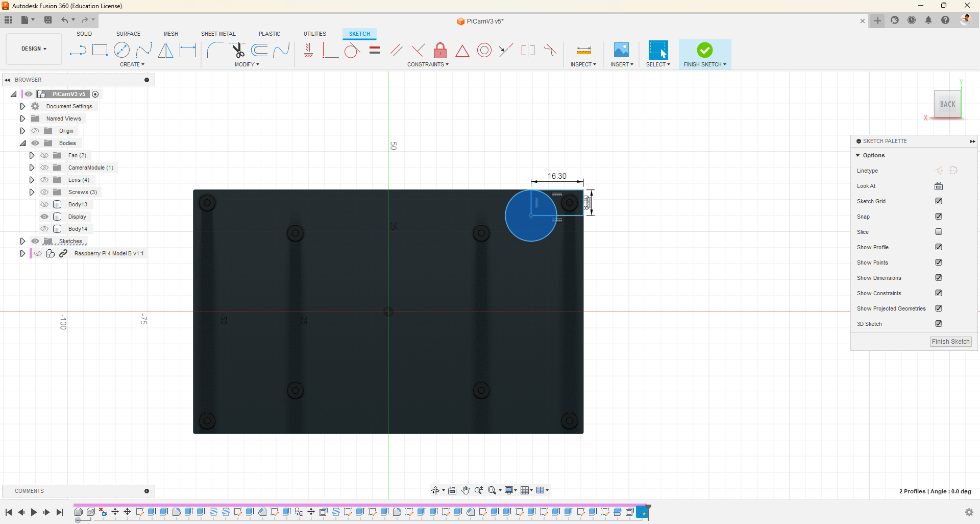
Task: Select the Spline sketch tool
Action: tap(144, 50)
